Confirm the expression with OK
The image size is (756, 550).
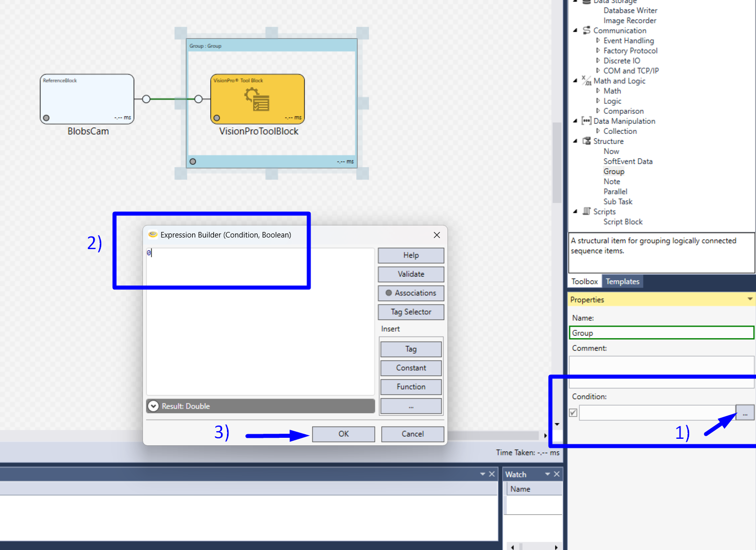343,434
